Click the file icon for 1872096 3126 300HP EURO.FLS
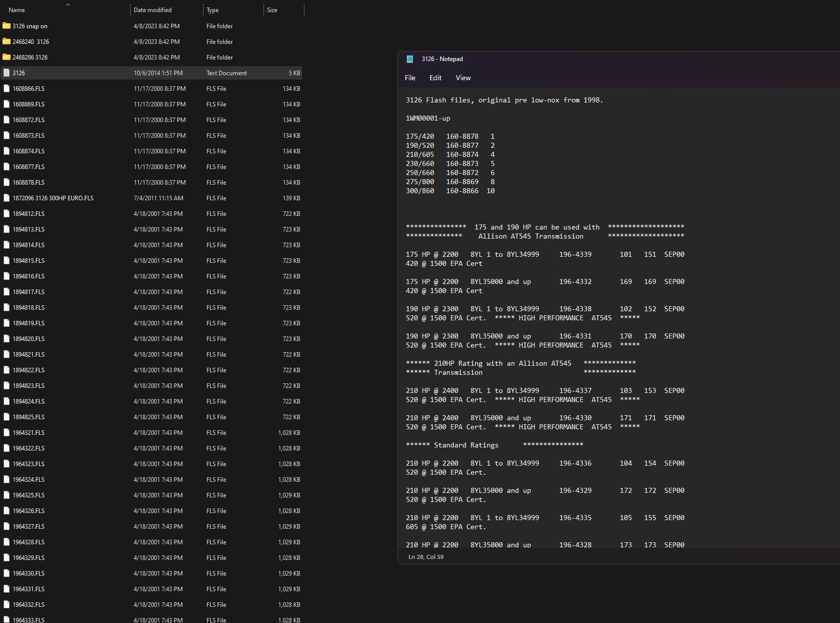 (x=7, y=198)
